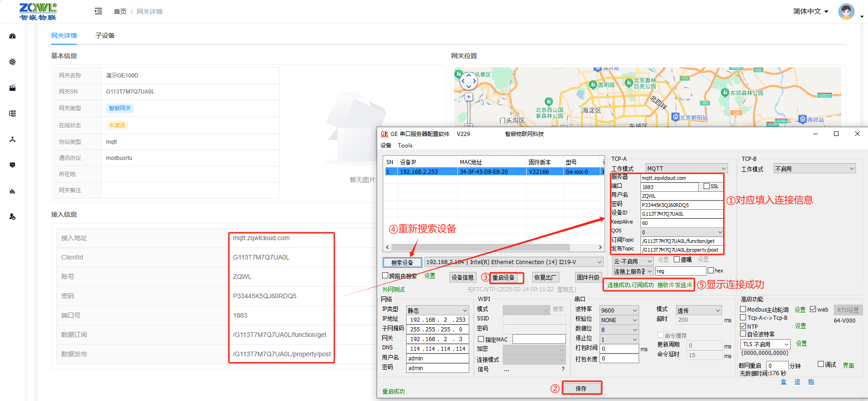Check the Modbus主动轮询 checkbox
This screenshot has width=868, height=401.
coord(743,309)
